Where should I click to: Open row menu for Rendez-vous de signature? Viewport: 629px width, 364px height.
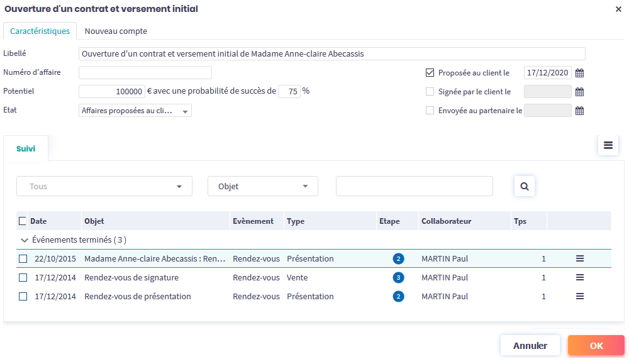580,277
